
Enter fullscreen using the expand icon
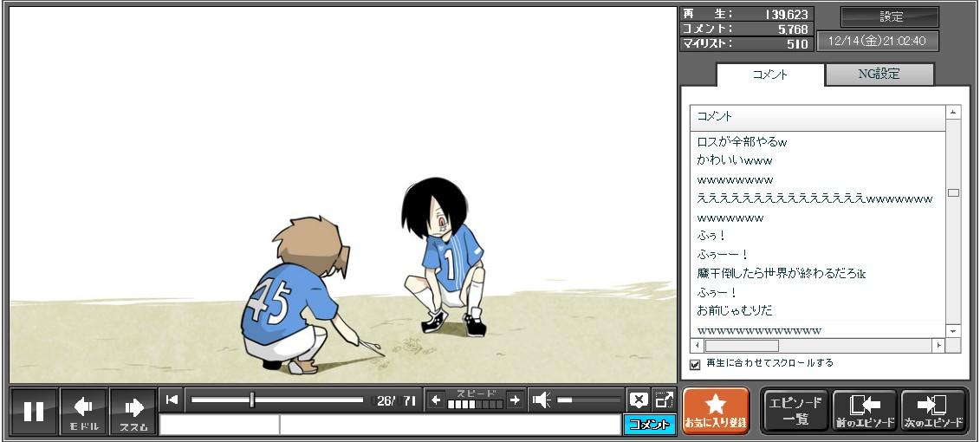click(664, 400)
